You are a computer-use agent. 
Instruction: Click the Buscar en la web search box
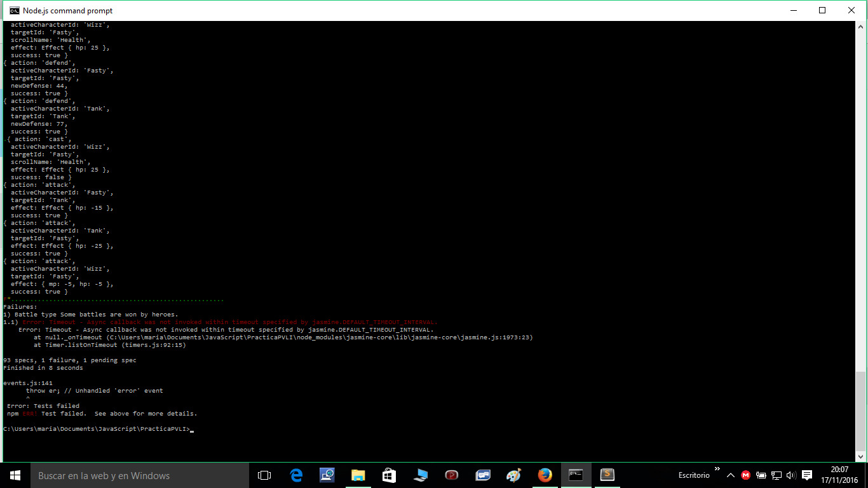[140, 475]
